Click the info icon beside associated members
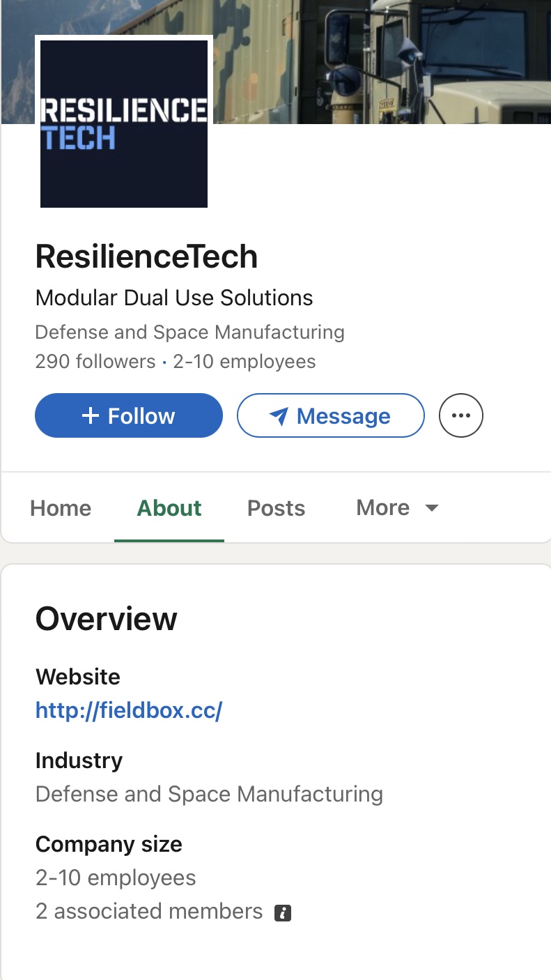 pyautogui.click(x=282, y=912)
